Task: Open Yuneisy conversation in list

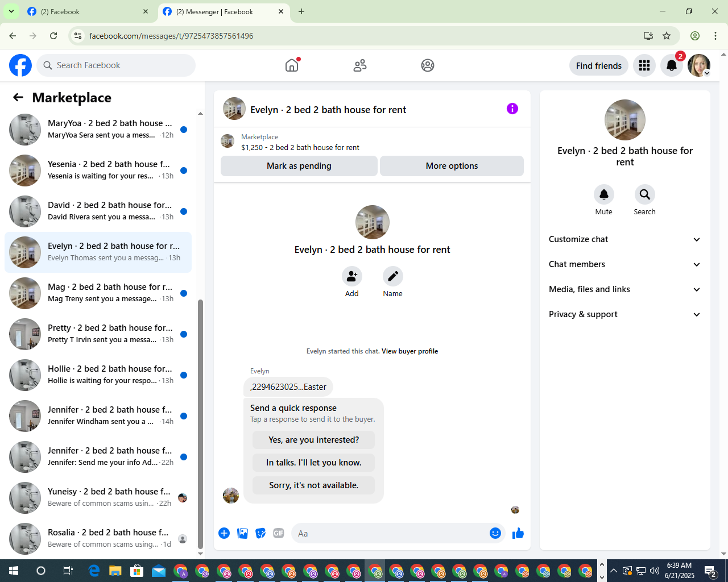Action: 98,498
